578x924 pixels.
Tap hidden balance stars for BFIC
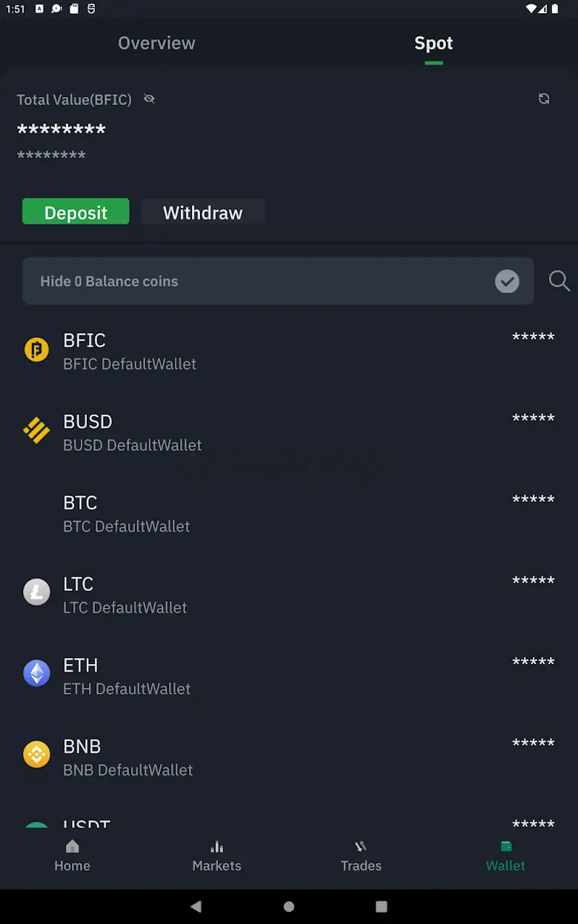point(534,338)
